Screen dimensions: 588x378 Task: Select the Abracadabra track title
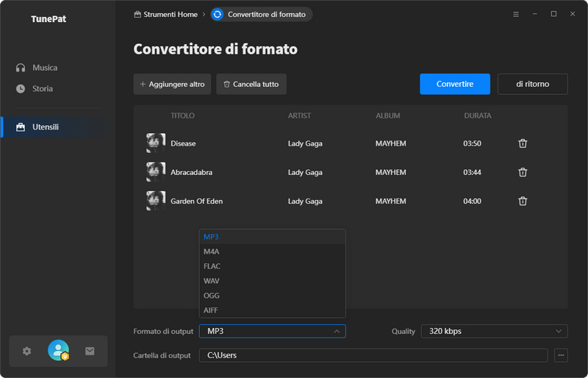pos(191,172)
